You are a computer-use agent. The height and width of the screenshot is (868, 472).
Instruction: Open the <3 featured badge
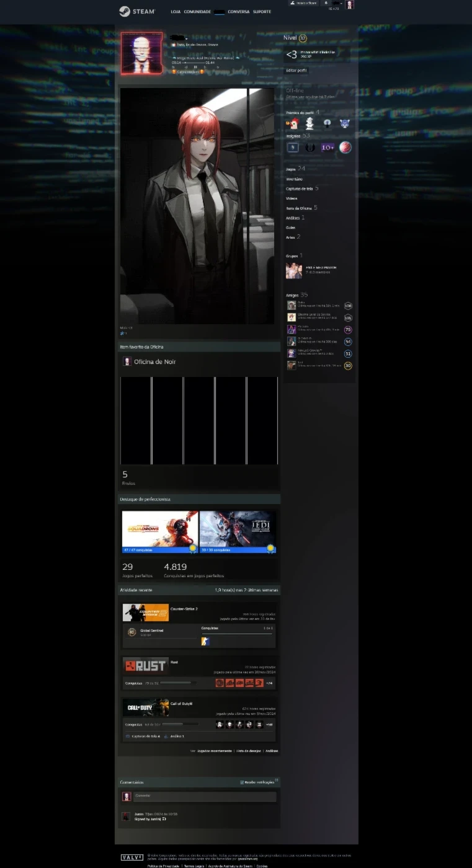point(292,55)
